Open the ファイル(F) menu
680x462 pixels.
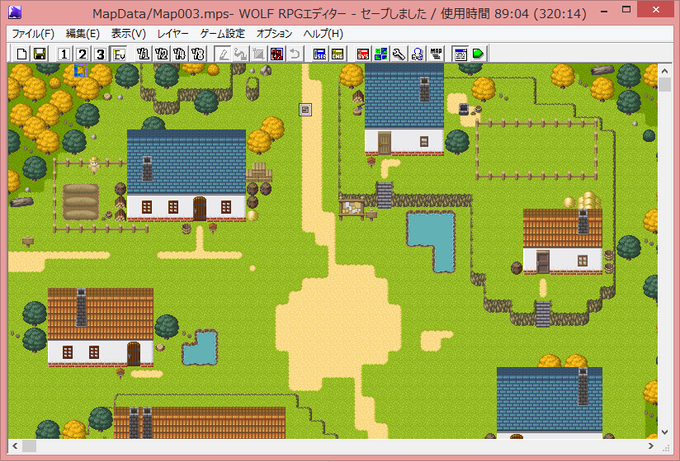coord(33,33)
